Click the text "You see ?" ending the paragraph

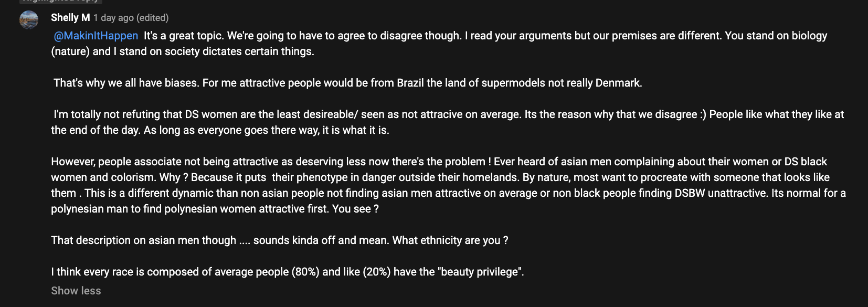355,209
